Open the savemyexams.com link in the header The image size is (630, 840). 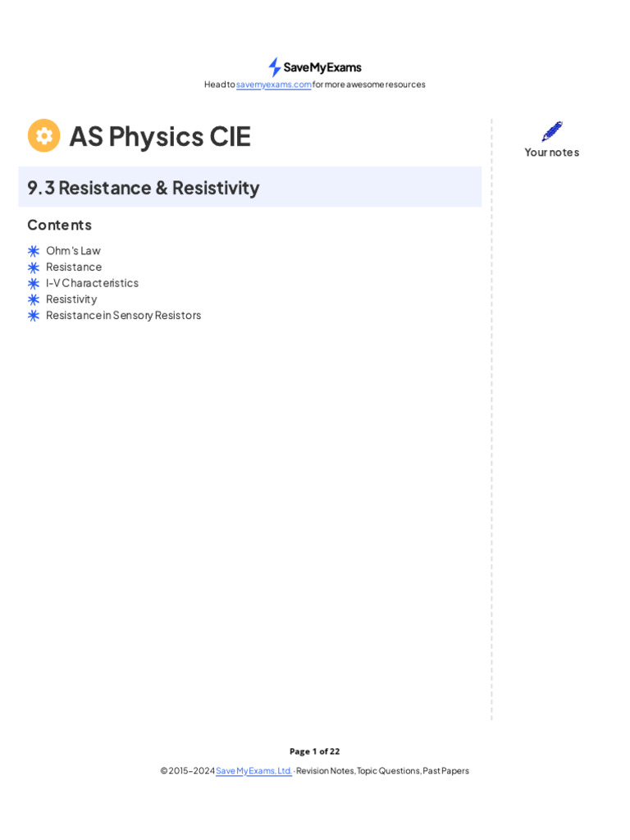coord(274,84)
